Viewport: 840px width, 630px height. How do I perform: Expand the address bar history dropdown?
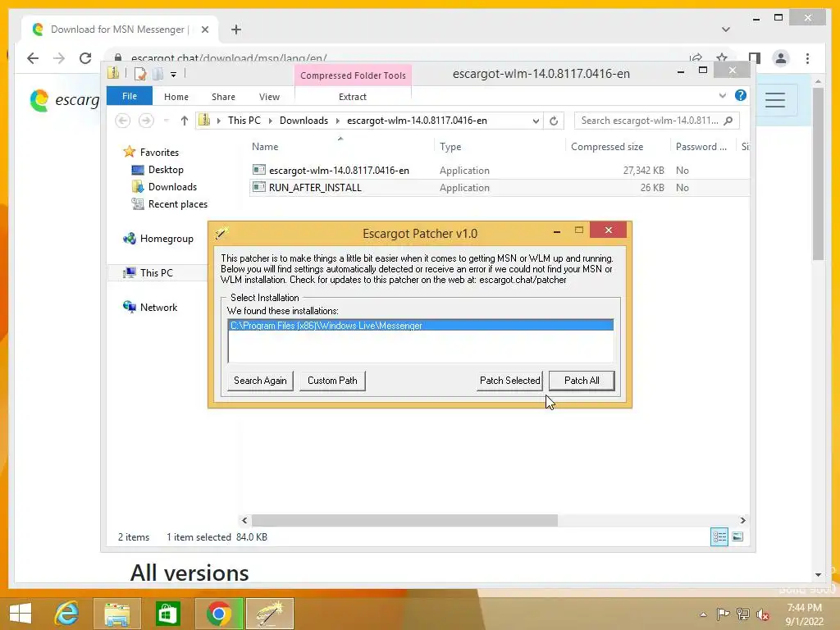pyautogui.click(x=535, y=121)
